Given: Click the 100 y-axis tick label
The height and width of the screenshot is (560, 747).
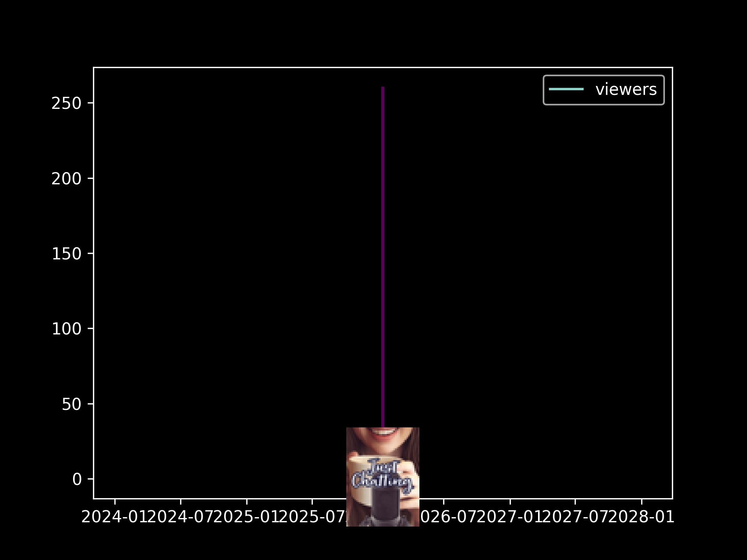Looking at the screenshot, I should (66, 329).
